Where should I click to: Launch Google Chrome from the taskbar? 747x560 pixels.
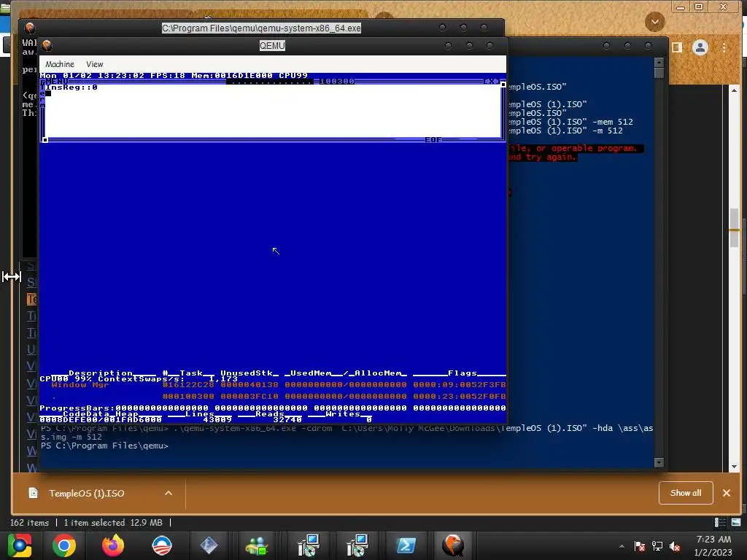click(x=64, y=545)
